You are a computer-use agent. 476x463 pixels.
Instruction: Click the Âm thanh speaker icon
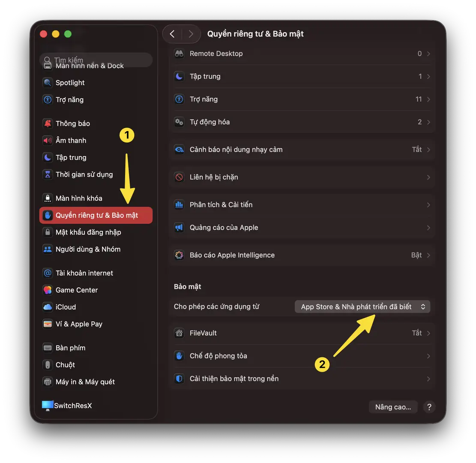click(x=48, y=140)
